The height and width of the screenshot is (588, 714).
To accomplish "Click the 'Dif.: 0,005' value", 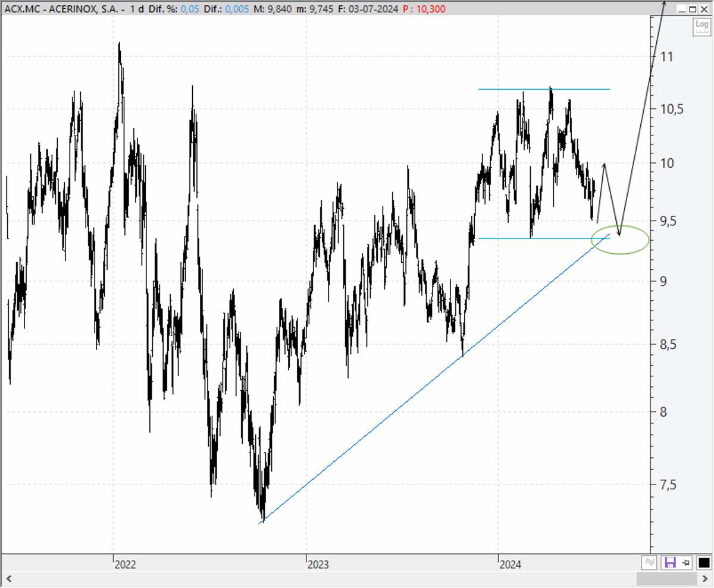I will click(228, 10).
